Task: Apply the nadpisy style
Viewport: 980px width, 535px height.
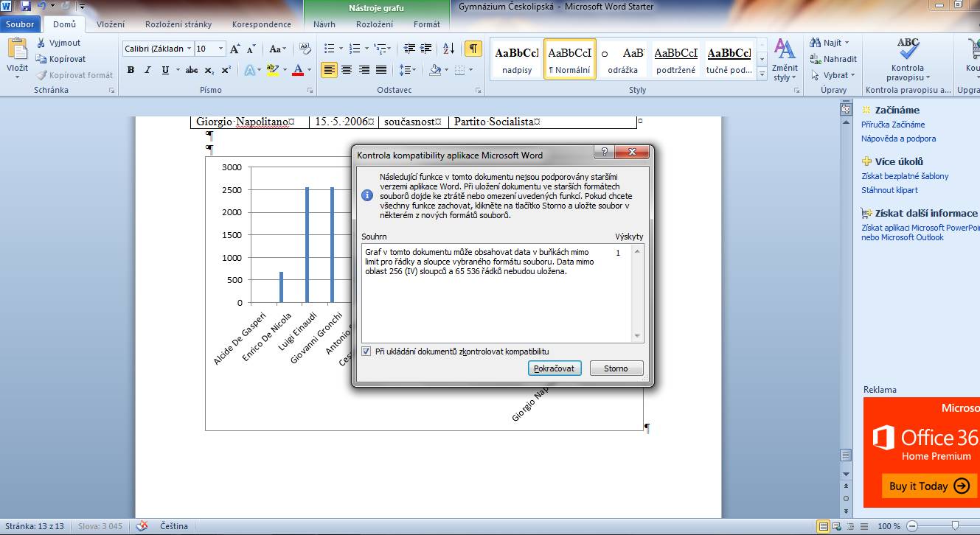Action: [517, 59]
